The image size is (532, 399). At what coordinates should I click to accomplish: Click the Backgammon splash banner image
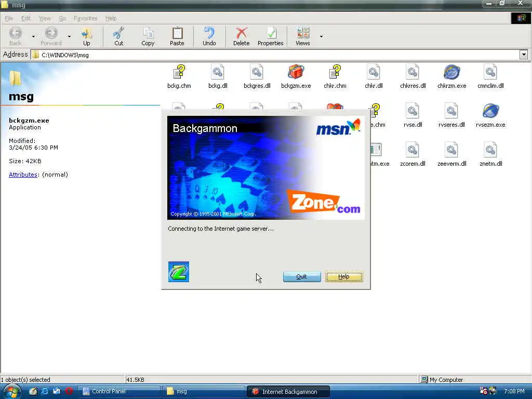(x=265, y=168)
